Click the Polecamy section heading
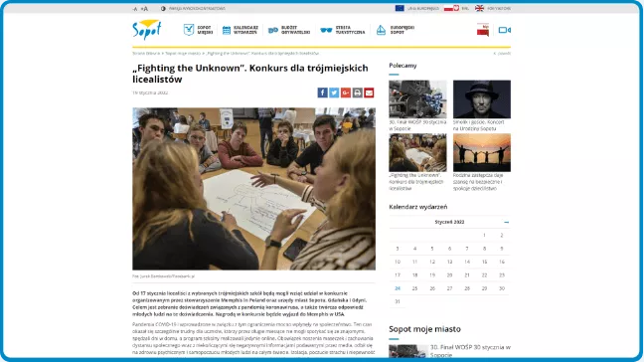This screenshot has width=644, height=362. coord(402,66)
